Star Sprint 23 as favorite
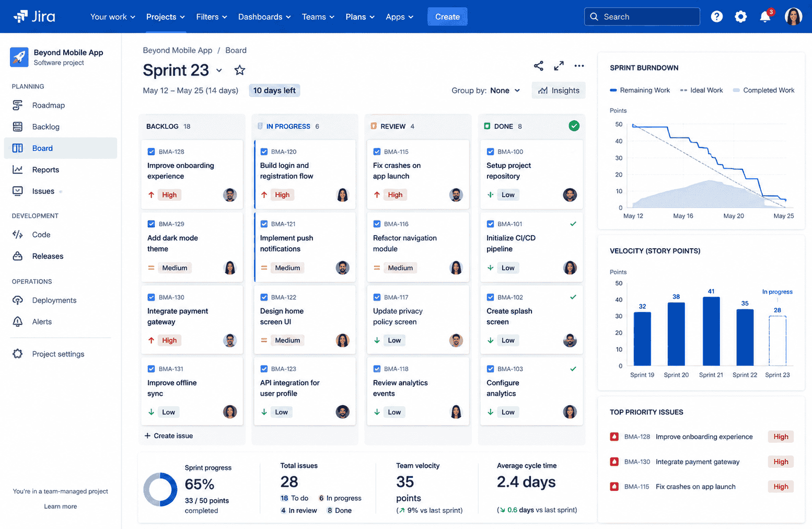Viewport: 812px width, 529px height. point(240,70)
